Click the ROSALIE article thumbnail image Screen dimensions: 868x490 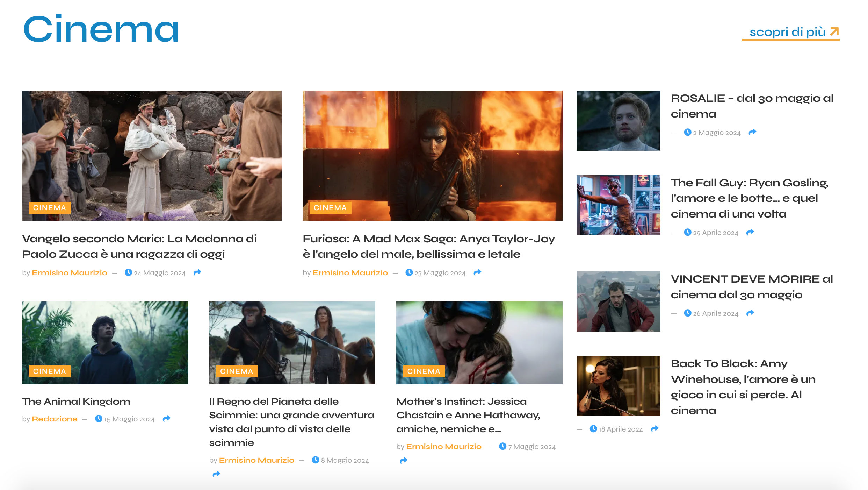tap(618, 121)
